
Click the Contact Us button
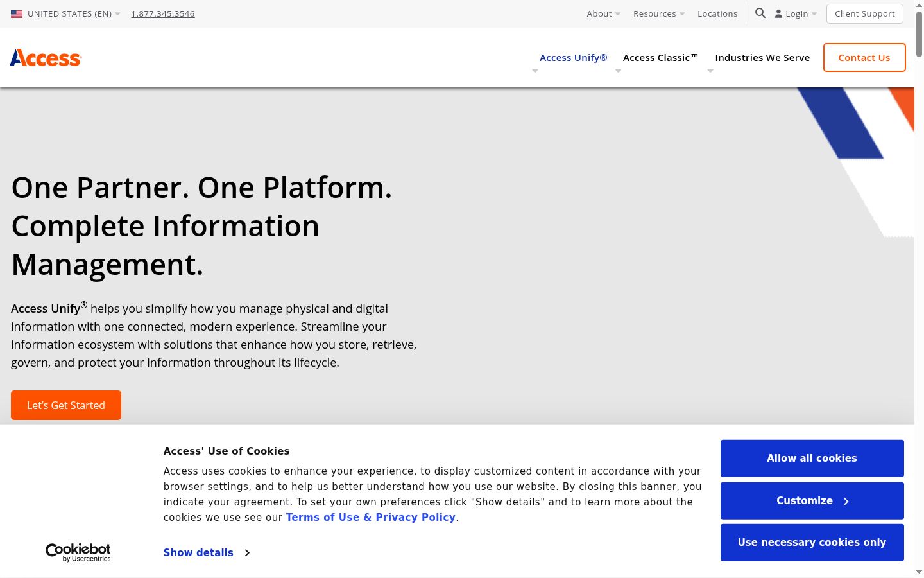tap(864, 57)
